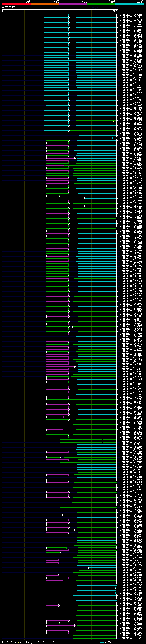Select the UniRef100_A3ANK4 label
The width and height of the screenshot is (146, 644).
131,120
